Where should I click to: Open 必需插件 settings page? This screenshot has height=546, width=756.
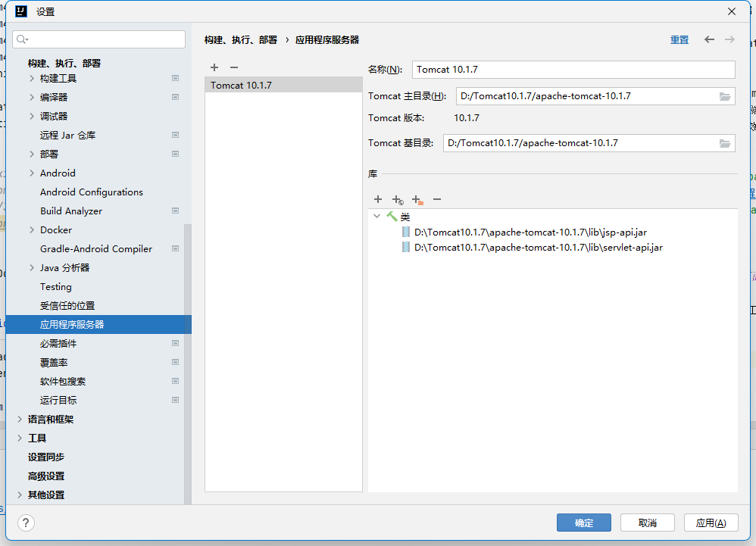[58, 343]
